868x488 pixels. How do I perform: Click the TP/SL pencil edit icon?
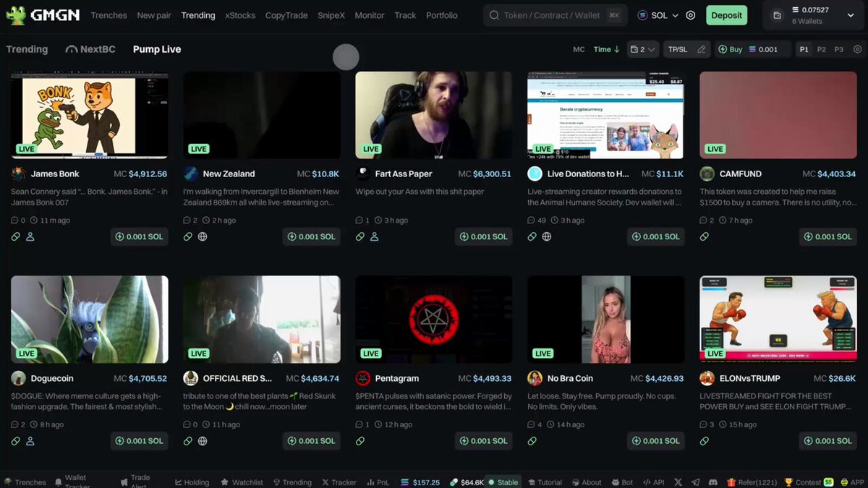pyautogui.click(x=701, y=49)
